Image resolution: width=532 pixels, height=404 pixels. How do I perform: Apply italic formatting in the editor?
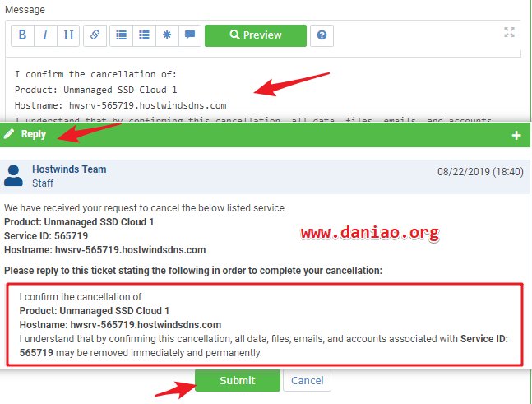point(45,35)
